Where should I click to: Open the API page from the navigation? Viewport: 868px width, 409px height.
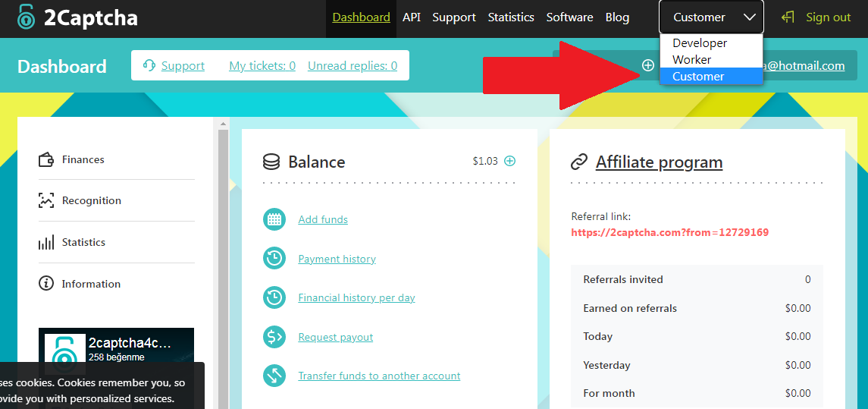tap(412, 17)
